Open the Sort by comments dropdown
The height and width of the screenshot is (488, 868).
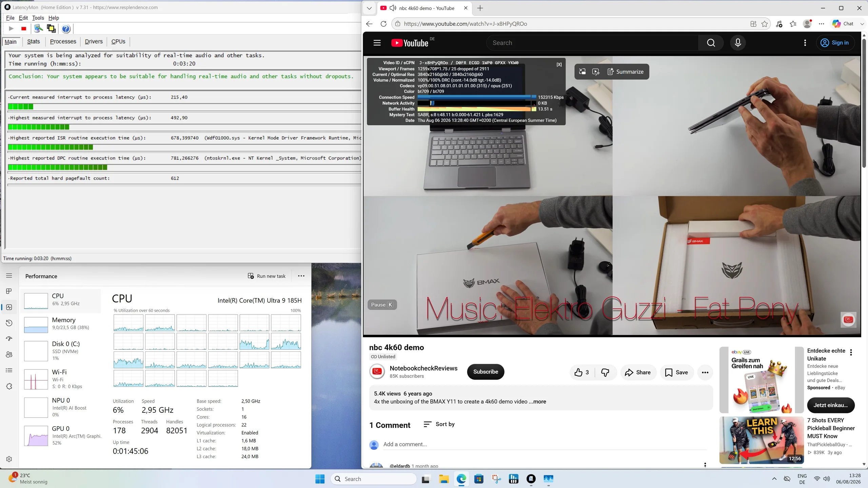click(439, 424)
